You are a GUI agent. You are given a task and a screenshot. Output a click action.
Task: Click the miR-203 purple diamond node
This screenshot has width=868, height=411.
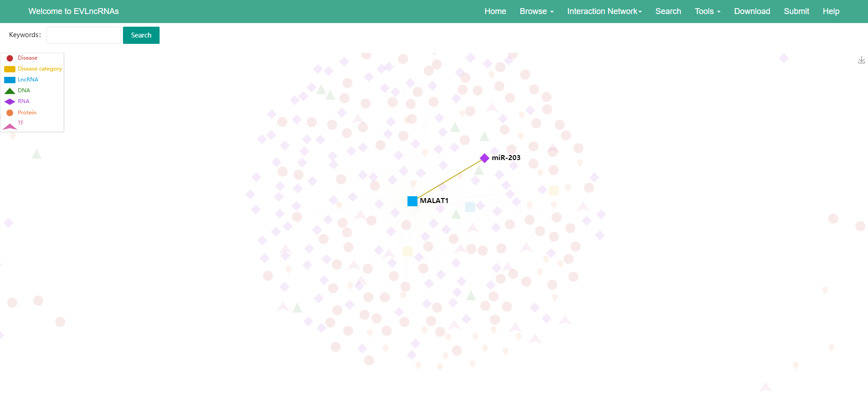tap(485, 158)
